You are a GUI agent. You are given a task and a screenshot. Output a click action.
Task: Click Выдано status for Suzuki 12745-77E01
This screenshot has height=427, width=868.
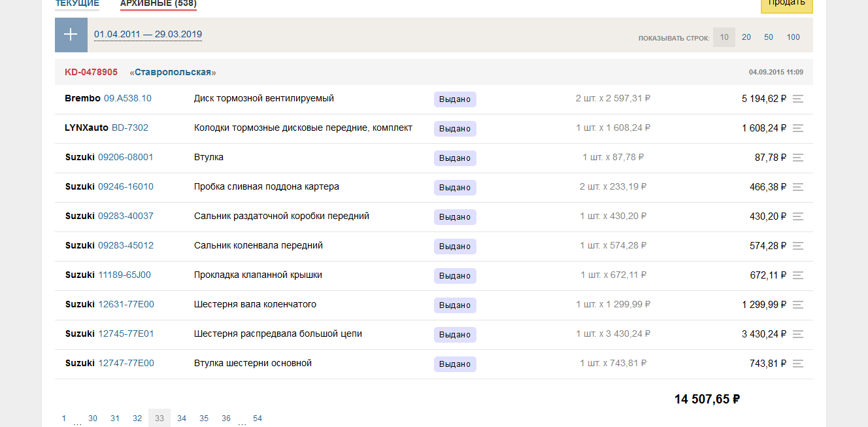pos(455,335)
